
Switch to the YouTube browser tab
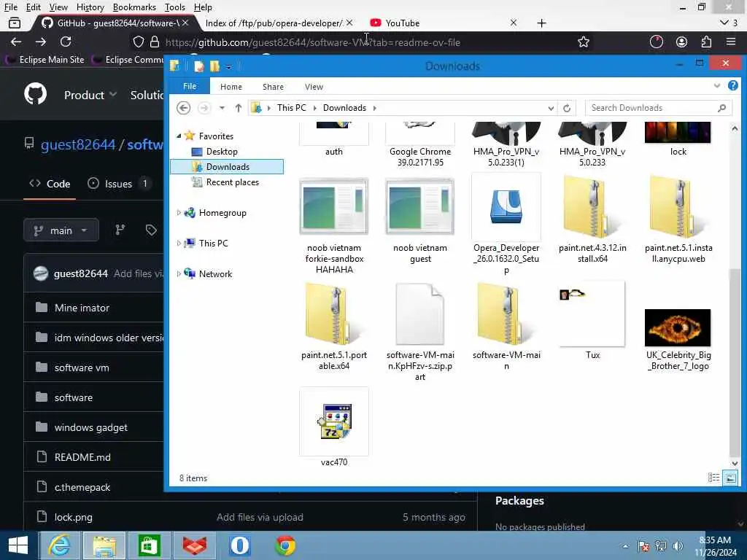443,23
